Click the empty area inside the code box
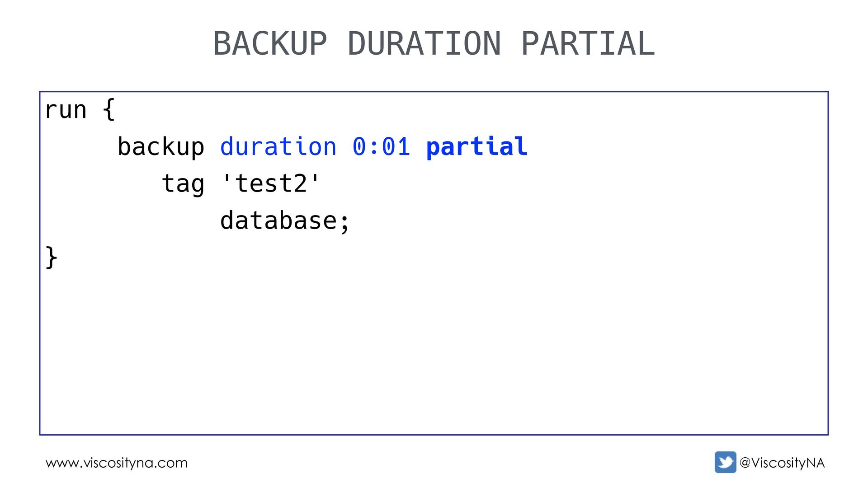868x488 pixels. click(434, 343)
